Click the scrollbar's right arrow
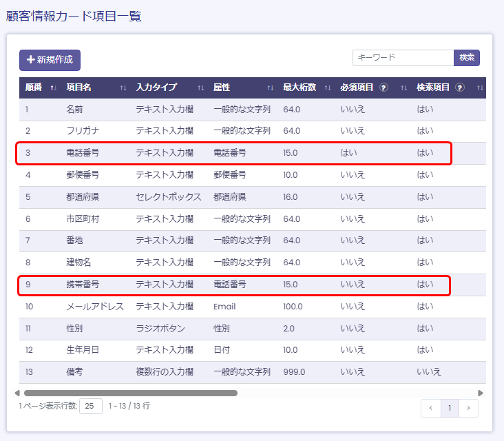Image resolution: width=504 pixels, height=441 pixels. click(481, 393)
